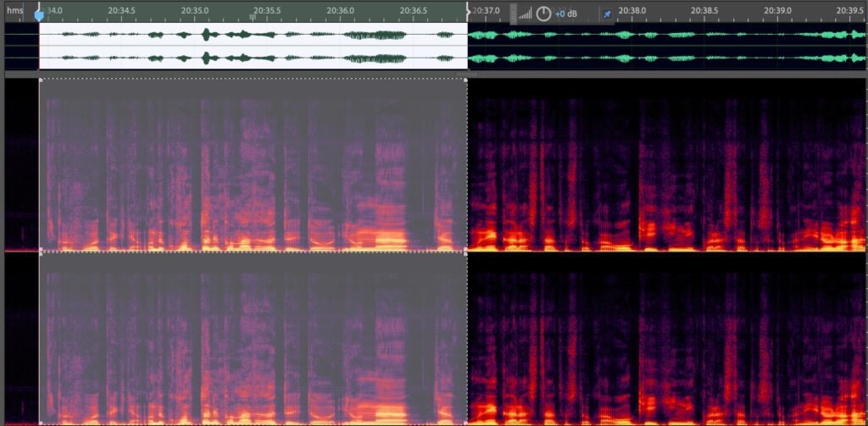This screenshot has width=868, height=426.
Task: Click the ruler at 20:38.0
Action: point(632,10)
